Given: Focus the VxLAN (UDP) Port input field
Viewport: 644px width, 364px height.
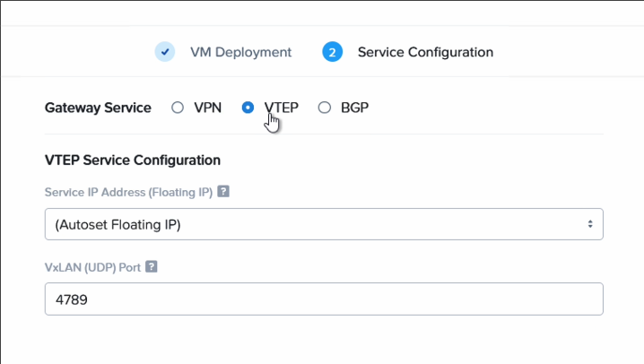Looking at the screenshot, I should 324,299.
